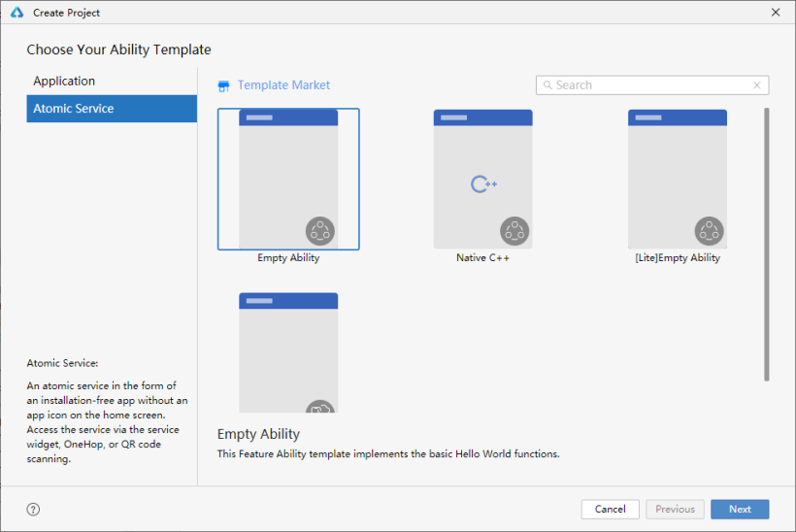This screenshot has height=532, width=796.
Task: Click the DevEco logo in title bar
Action: pos(17,13)
